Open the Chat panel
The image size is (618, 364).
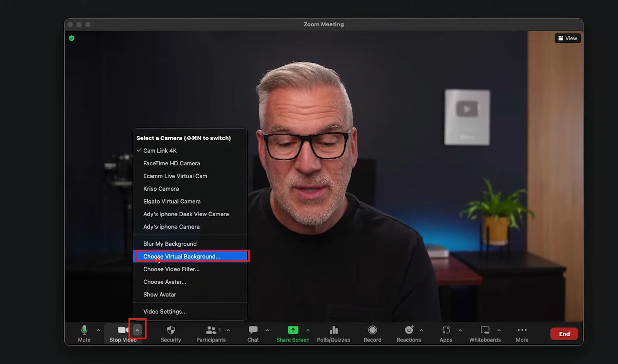tap(253, 334)
